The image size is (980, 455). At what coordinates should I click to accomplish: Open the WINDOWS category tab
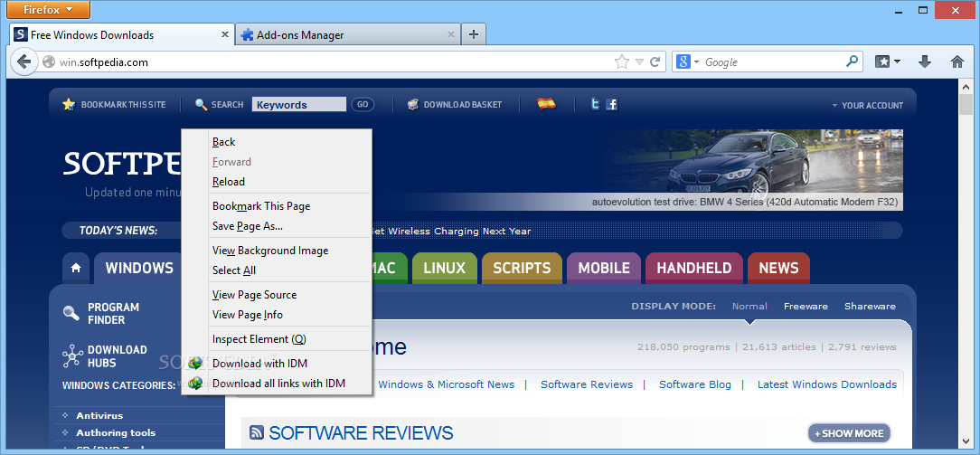138,268
